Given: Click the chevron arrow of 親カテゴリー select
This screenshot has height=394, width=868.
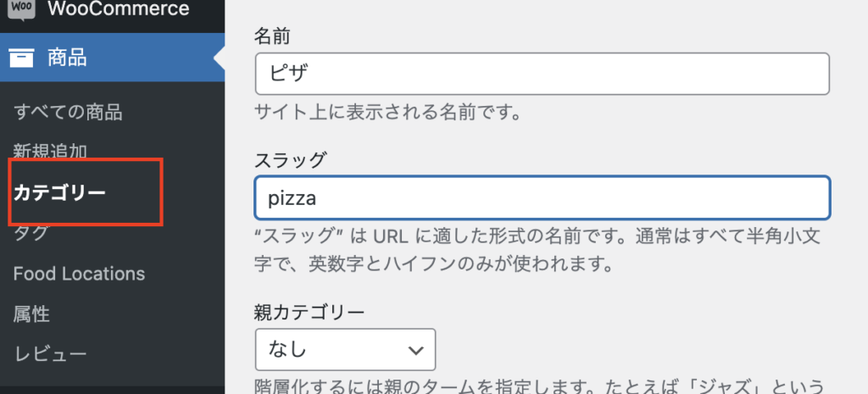Looking at the screenshot, I should (x=415, y=350).
